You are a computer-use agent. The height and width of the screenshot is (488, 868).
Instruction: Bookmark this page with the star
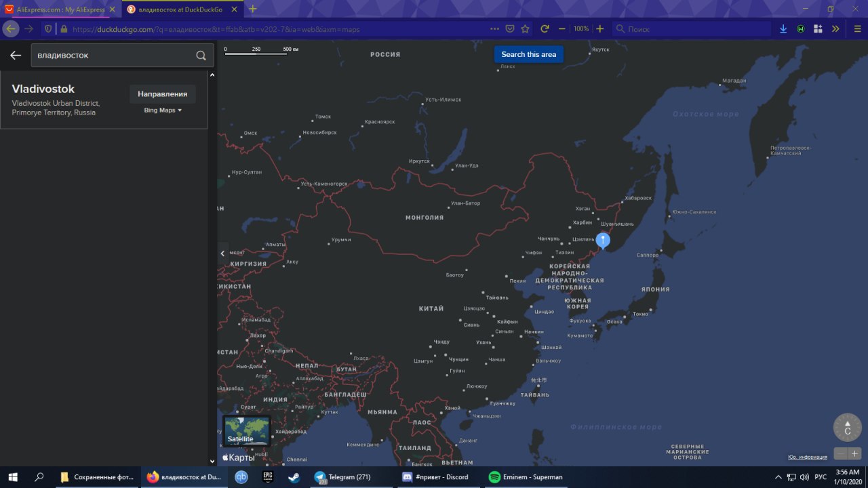pos(525,29)
